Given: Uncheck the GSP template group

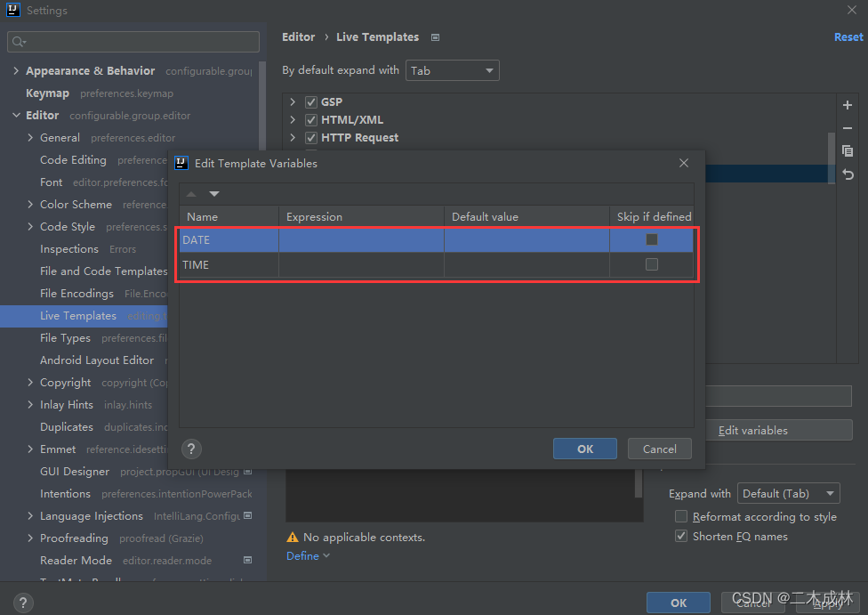Looking at the screenshot, I should click(311, 102).
